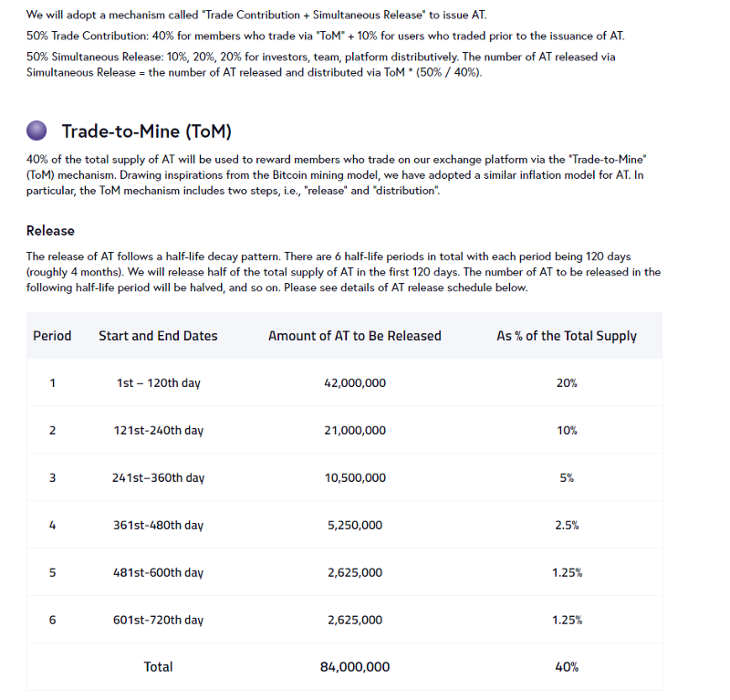Image resolution: width=730 pixels, height=700 pixels.
Task: Select the "Period" column header
Action: point(52,336)
